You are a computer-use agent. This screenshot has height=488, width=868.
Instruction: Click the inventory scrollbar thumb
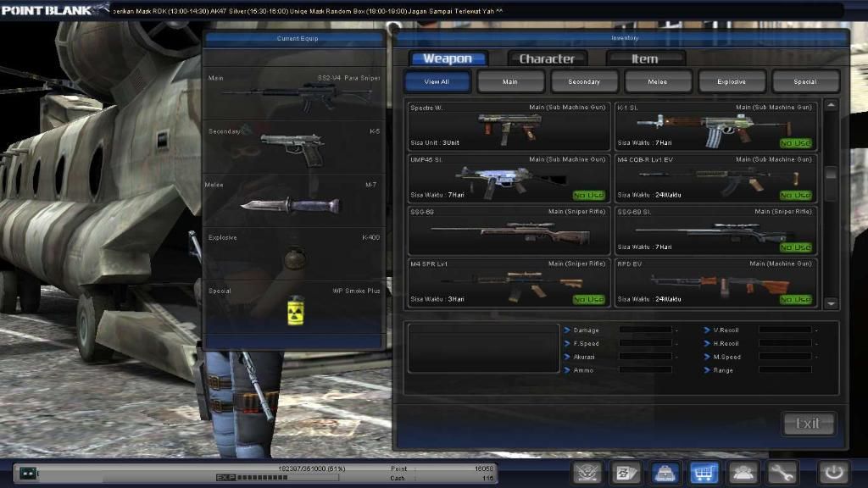point(831,174)
